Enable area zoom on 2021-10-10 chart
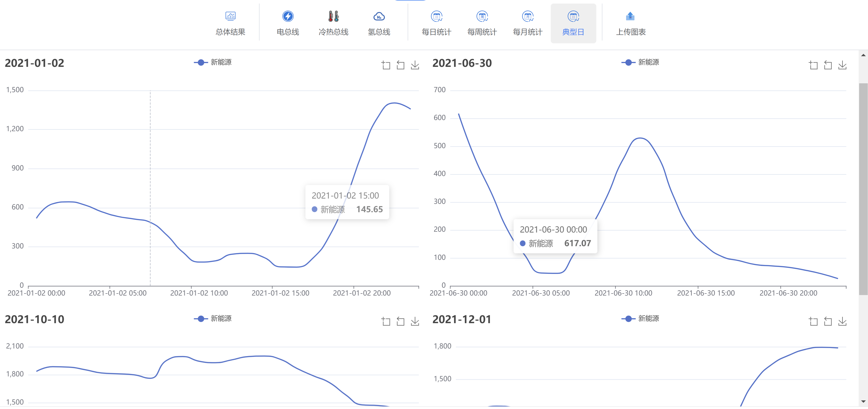 (386, 321)
